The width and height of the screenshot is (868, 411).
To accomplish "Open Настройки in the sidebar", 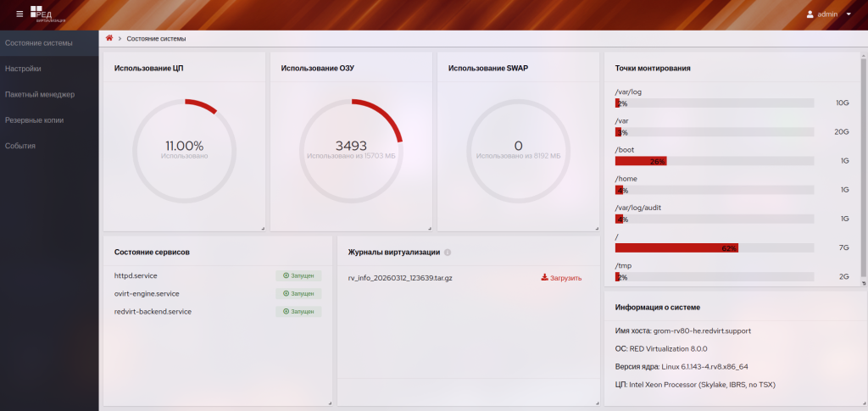I will click(23, 69).
